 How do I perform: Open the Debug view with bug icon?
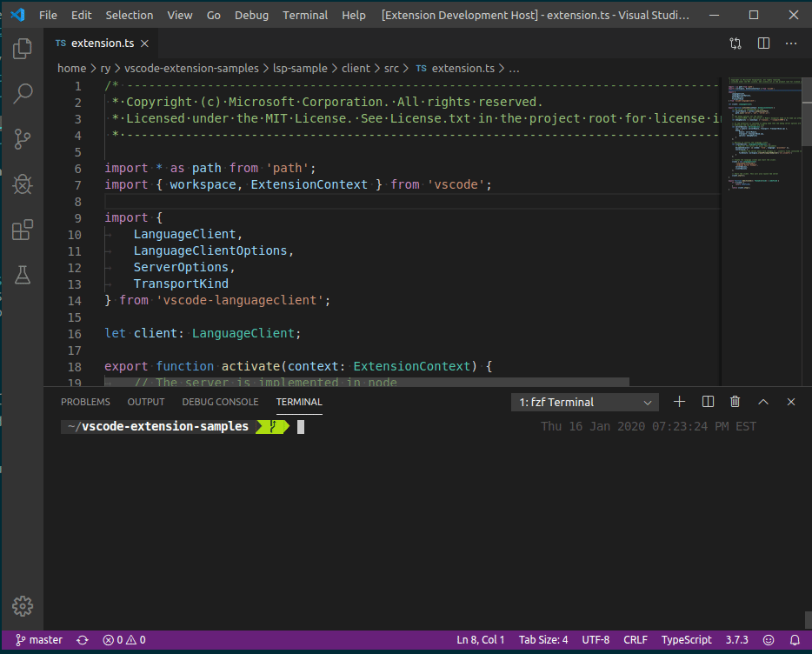point(23,184)
